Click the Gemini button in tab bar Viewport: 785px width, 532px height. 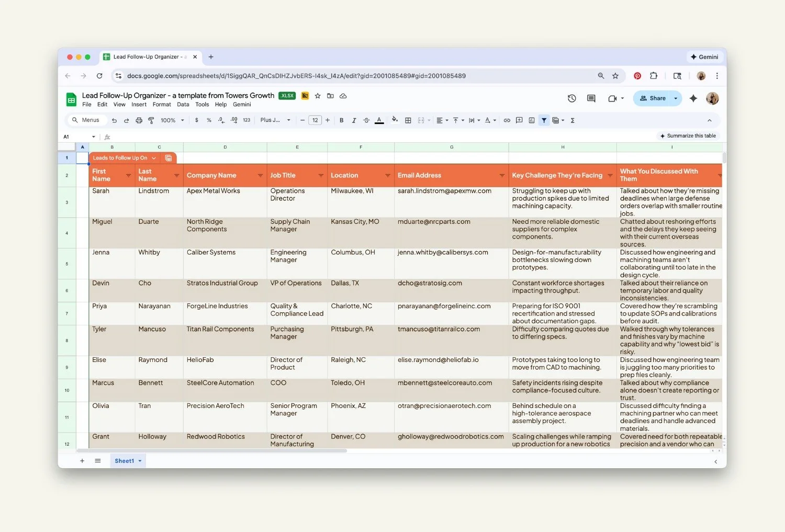pos(704,57)
